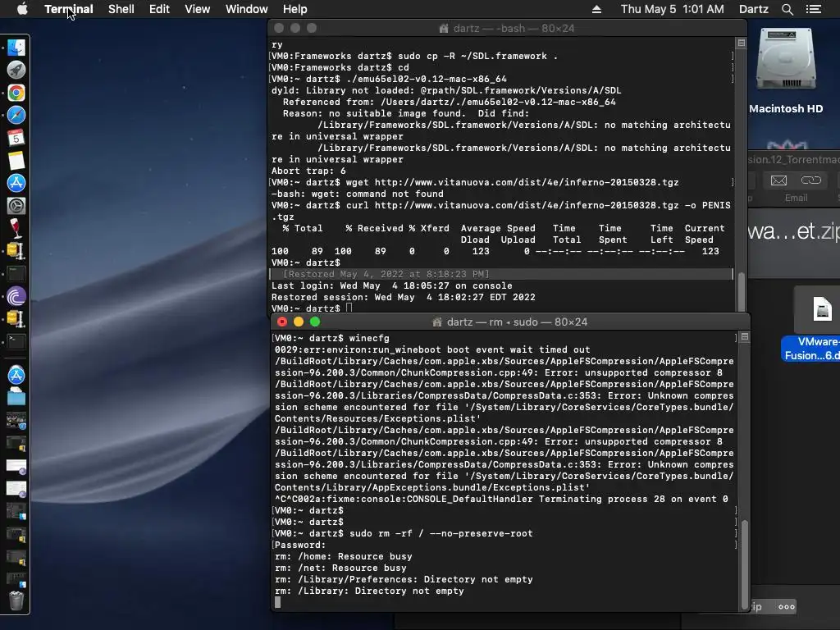840x630 pixels.
Task: Click the cursor block in rm sudo terminal
Action: tap(277, 602)
